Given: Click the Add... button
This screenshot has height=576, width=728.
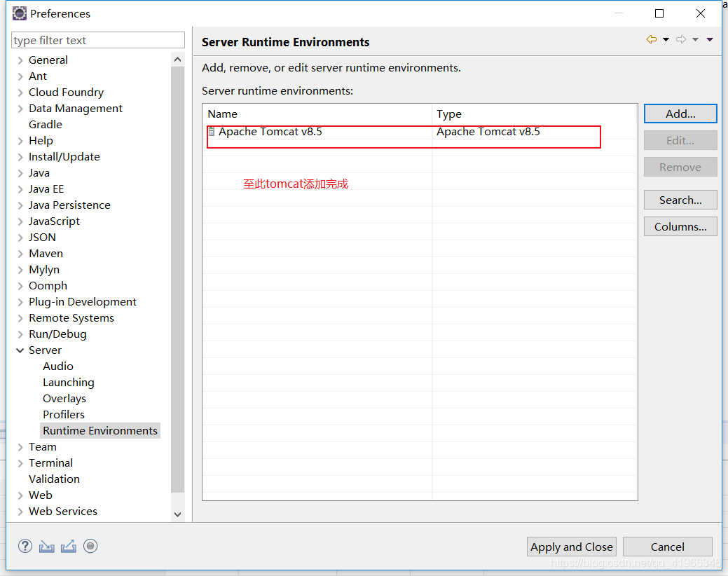Looking at the screenshot, I should click(x=680, y=114).
